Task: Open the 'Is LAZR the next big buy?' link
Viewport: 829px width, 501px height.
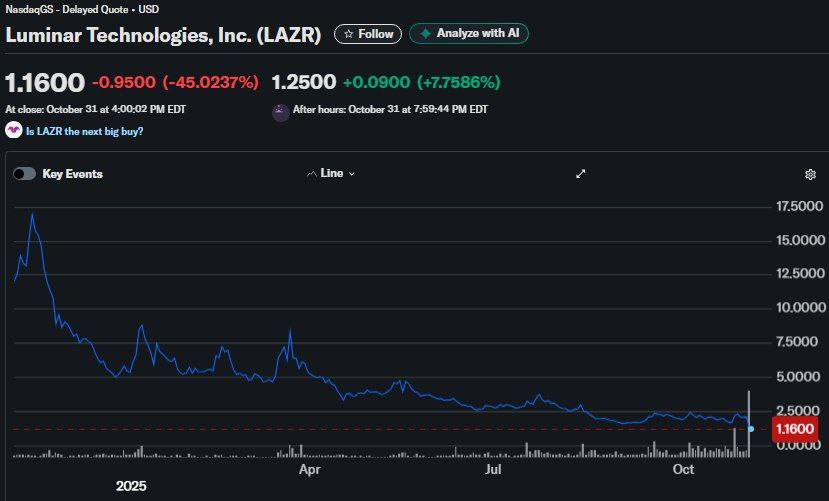Action: pos(85,131)
